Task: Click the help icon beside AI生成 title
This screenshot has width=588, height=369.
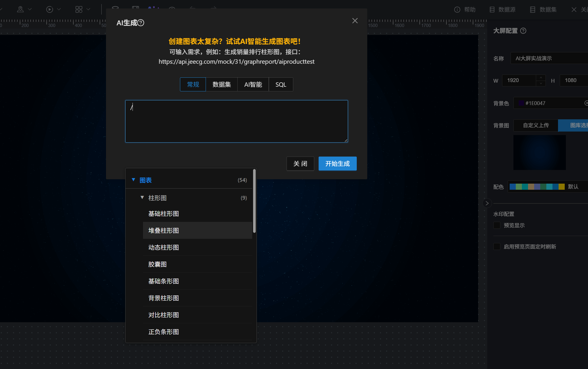Action: point(141,23)
